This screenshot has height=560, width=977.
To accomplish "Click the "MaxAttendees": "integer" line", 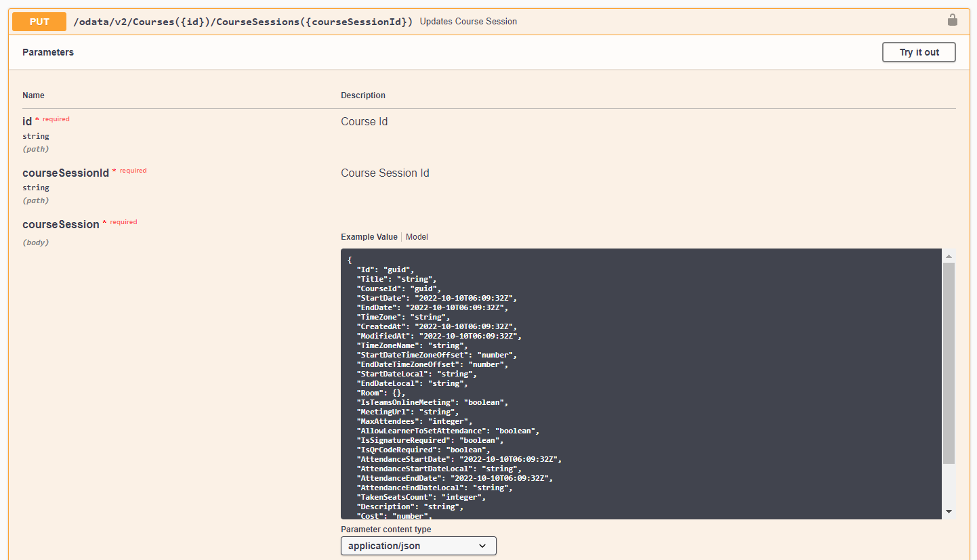I will 415,421.
